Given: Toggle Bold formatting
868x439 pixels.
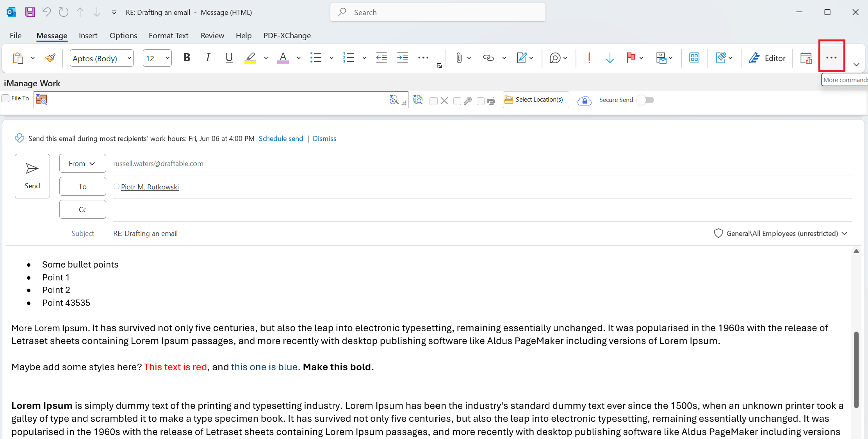Looking at the screenshot, I should [187, 58].
